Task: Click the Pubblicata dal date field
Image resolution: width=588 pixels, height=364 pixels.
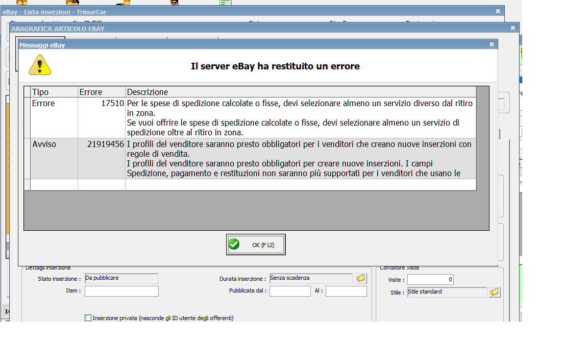Action: (290, 291)
